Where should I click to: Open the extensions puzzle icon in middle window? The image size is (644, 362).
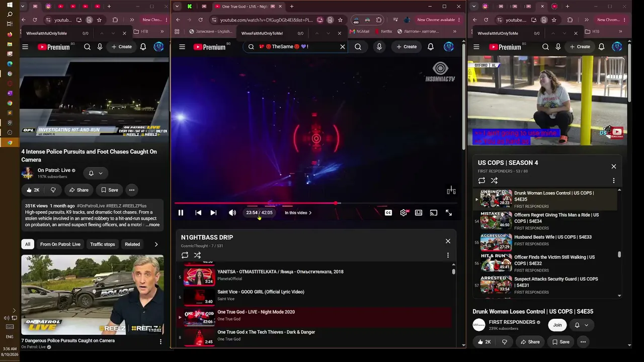click(379, 20)
